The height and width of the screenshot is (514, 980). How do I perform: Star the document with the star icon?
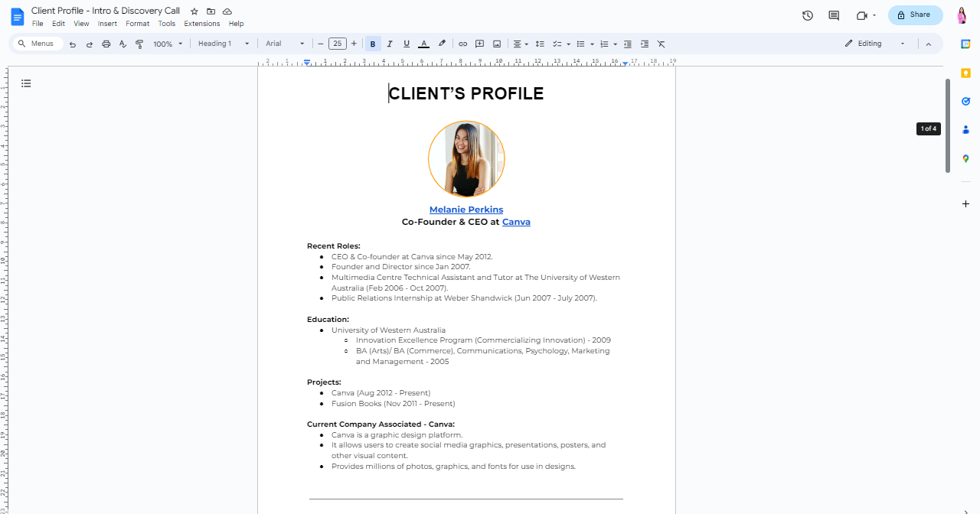pyautogui.click(x=194, y=11)
